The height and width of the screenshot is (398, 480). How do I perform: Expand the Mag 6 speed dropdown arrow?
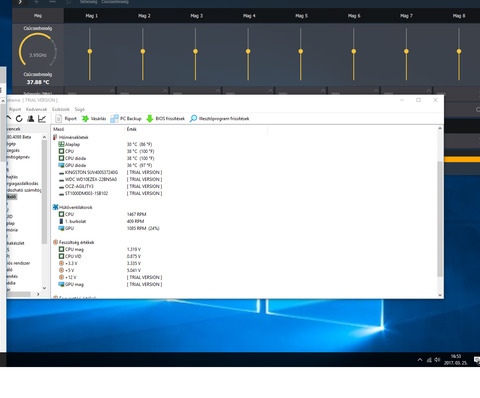click(x=376, y=91)
